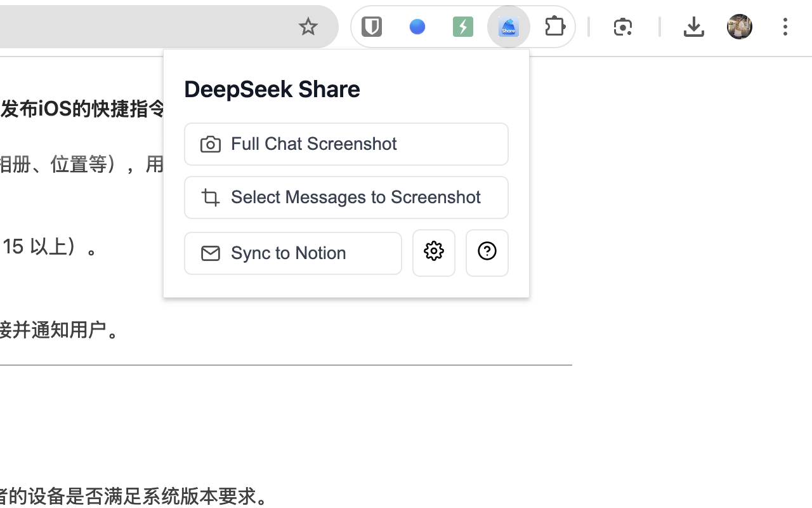The height and width of the screenshot is (508, 812).
Task: Bookmark this page with the star icon
Action: tap(308, 27)
